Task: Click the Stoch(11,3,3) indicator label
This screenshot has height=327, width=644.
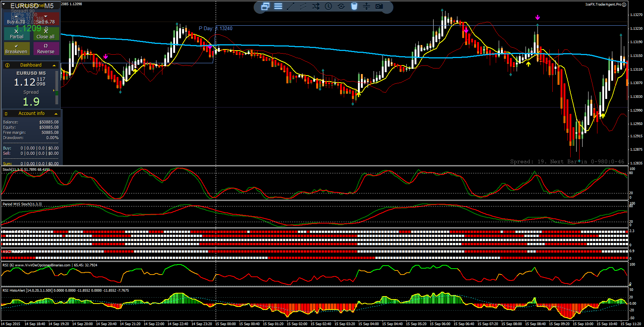Action: tap(26, 170)
